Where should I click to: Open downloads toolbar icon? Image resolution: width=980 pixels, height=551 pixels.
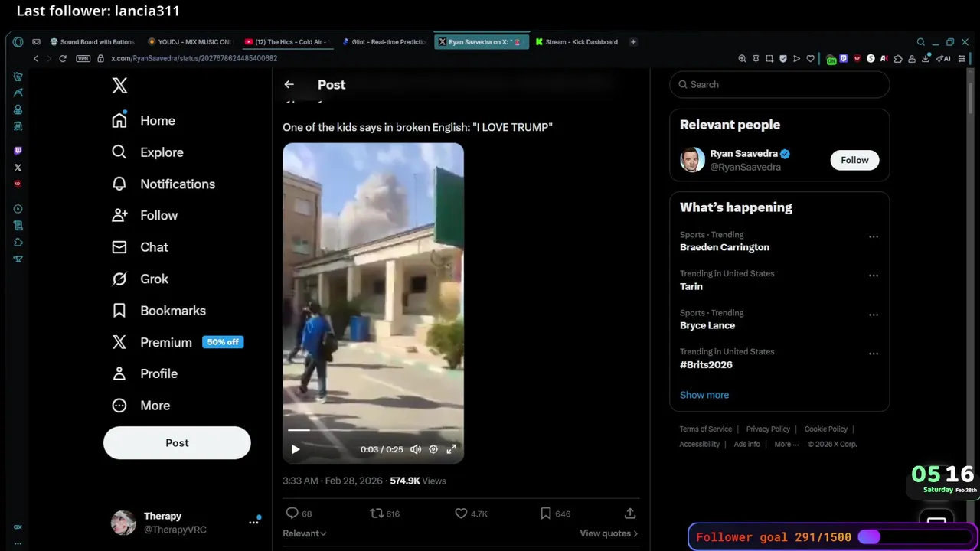(926, 58)
